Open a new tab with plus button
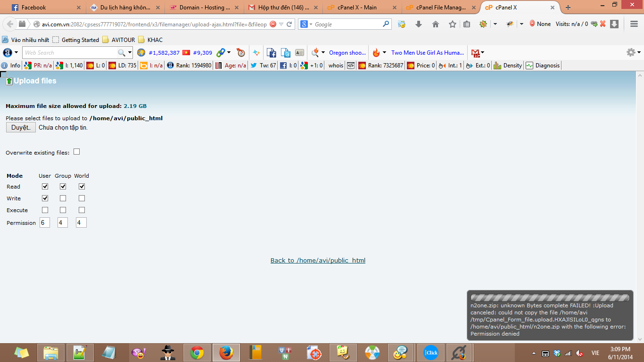 coord(568,8)
